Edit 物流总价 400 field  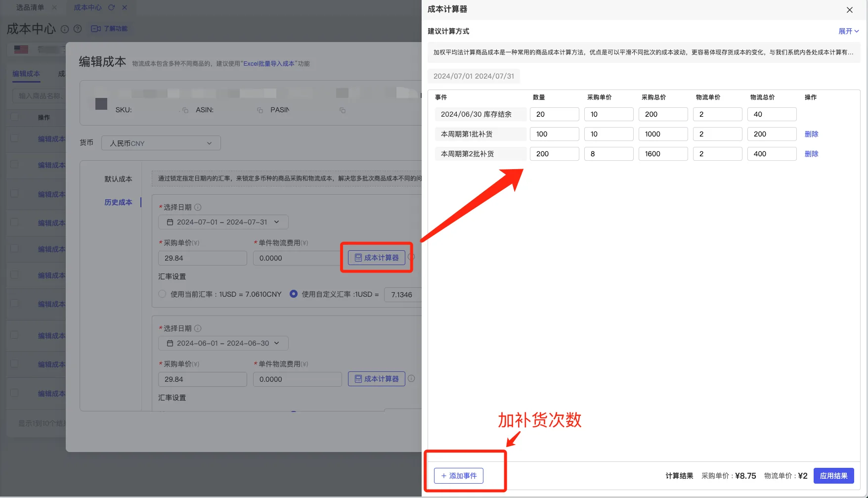772,154
